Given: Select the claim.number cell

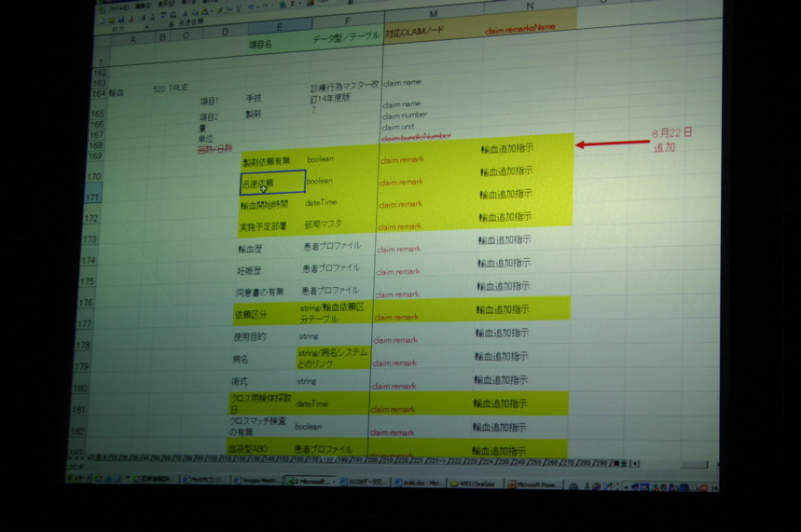Looking at the screenshot, I should (405, 116).
